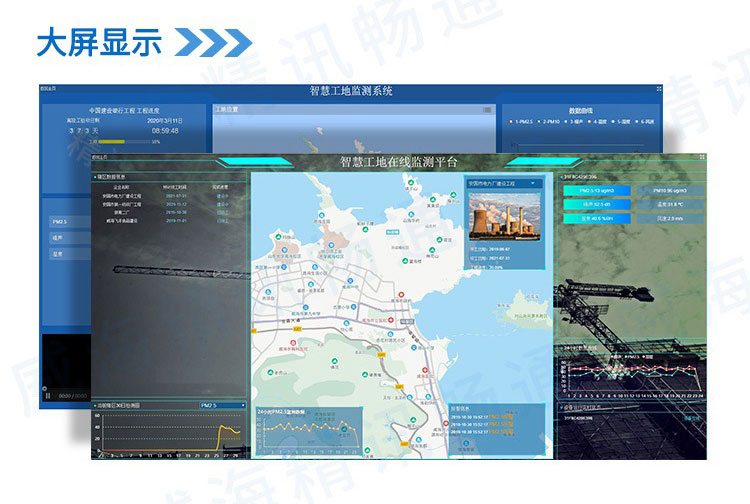Image resolution: width=750 pixels, height=504 pixels.
Task: Toggle 湿度 series in 24-hour data curve legend
Action: [x=647, y=357]
